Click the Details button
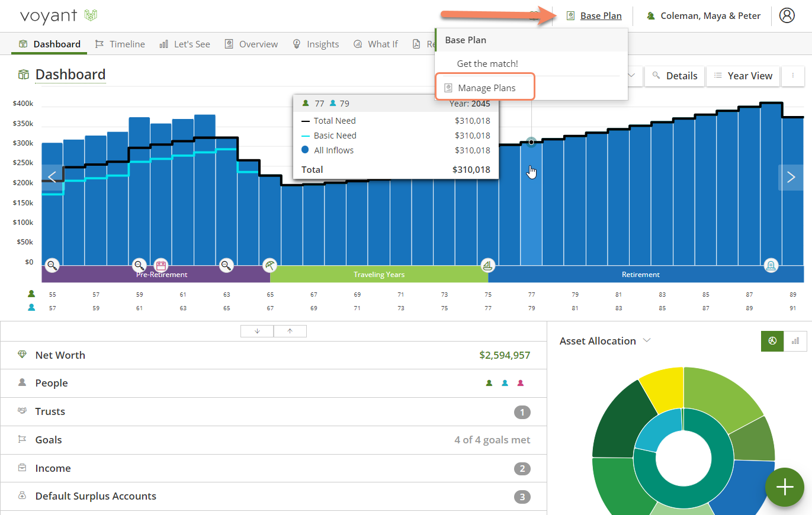The height and width of the screenshot is (515, 812). click(x=675, y=76)
